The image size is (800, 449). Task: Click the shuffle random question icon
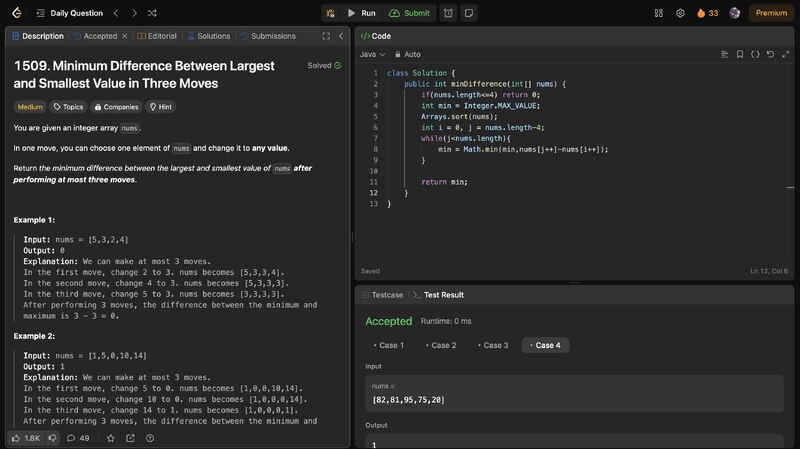tap(151, 13)
